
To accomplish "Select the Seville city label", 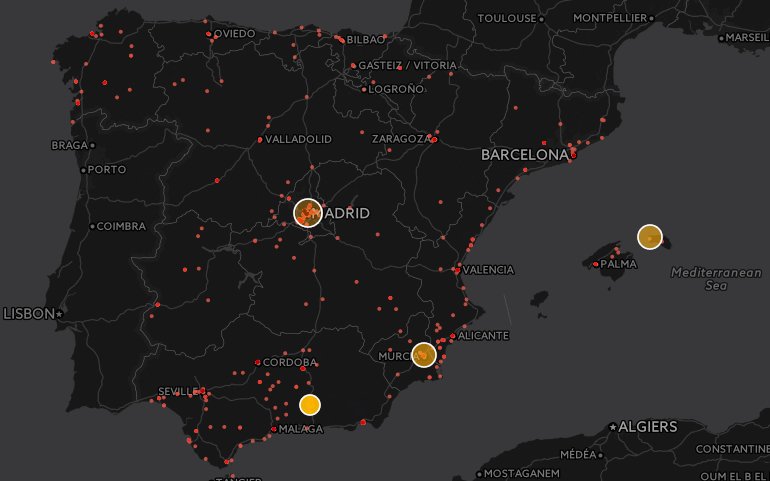I will [178, 391].
